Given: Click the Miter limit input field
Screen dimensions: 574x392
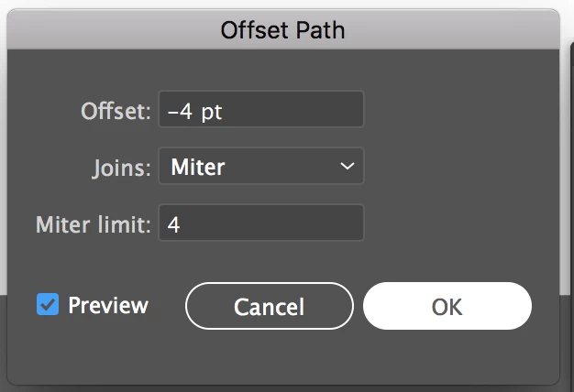Looking at the screenshot, I should (261, 224).
